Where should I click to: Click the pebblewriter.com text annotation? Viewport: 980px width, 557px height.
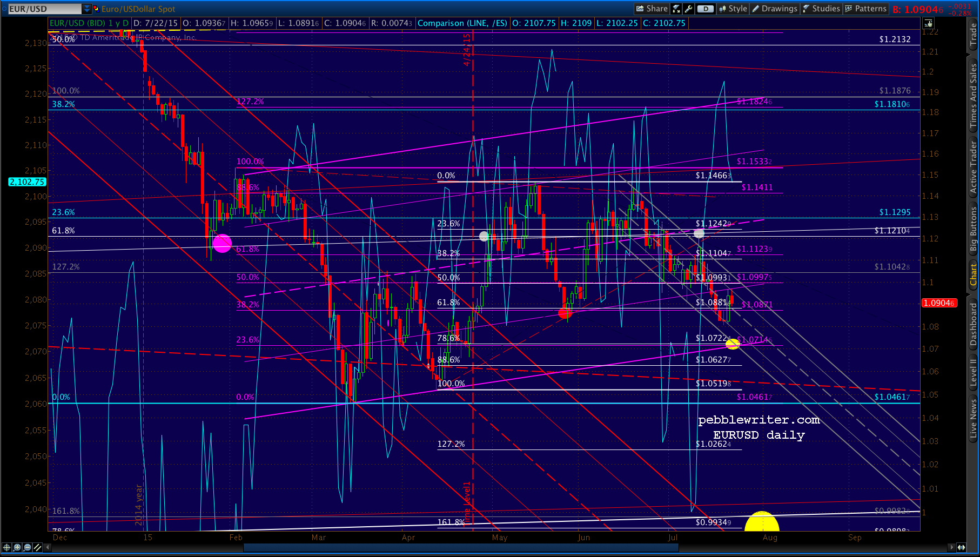coord(759,420)
